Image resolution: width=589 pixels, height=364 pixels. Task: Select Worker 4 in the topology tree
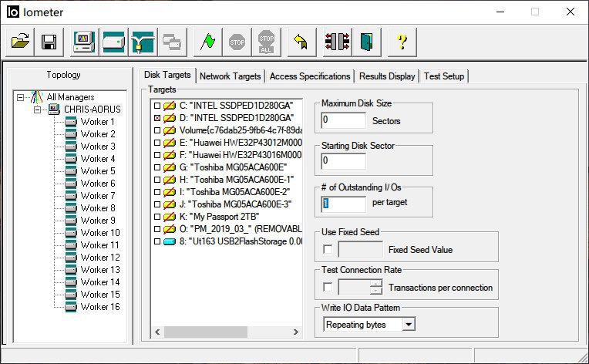pyautogui.click(x=98, y=159)
